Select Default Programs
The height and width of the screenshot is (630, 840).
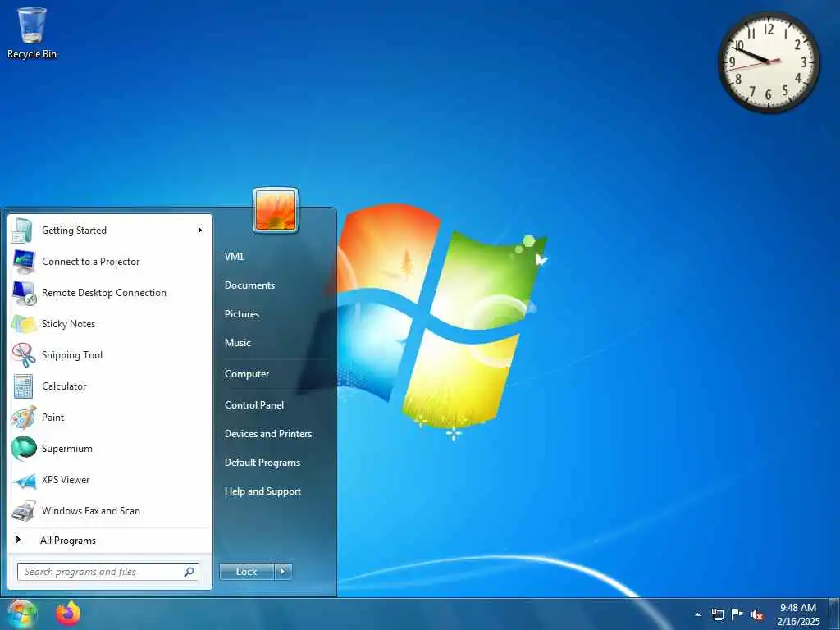pyautogui.click(x=262, y=463)
